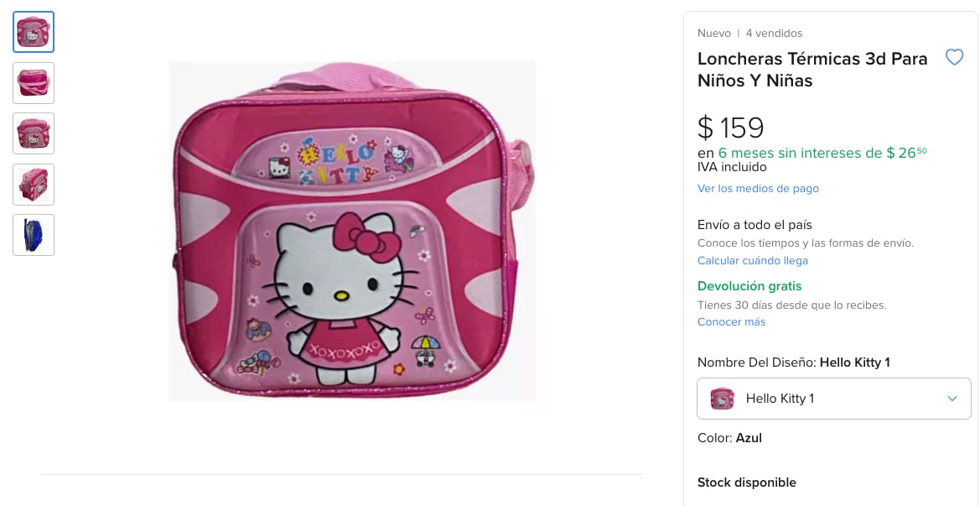Click the main Hello Kitty lunchbox image
The height and width of the screenshot is (506, 980).
click(x=352, y=231)
